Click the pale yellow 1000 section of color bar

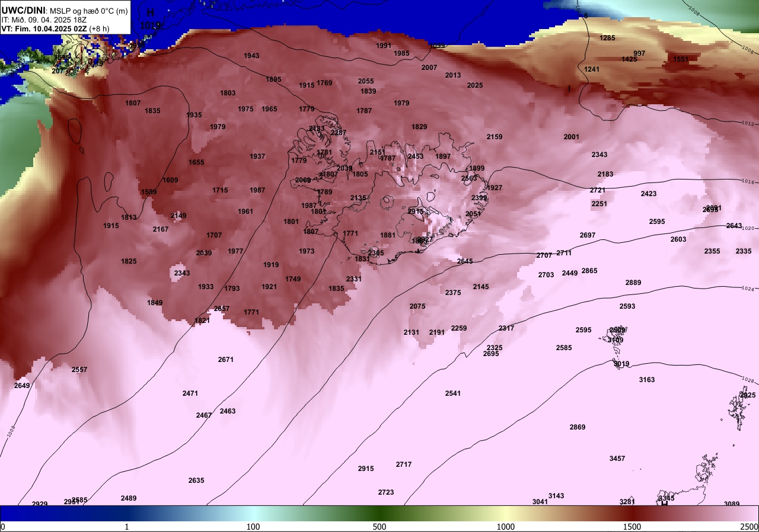(505, 513)
